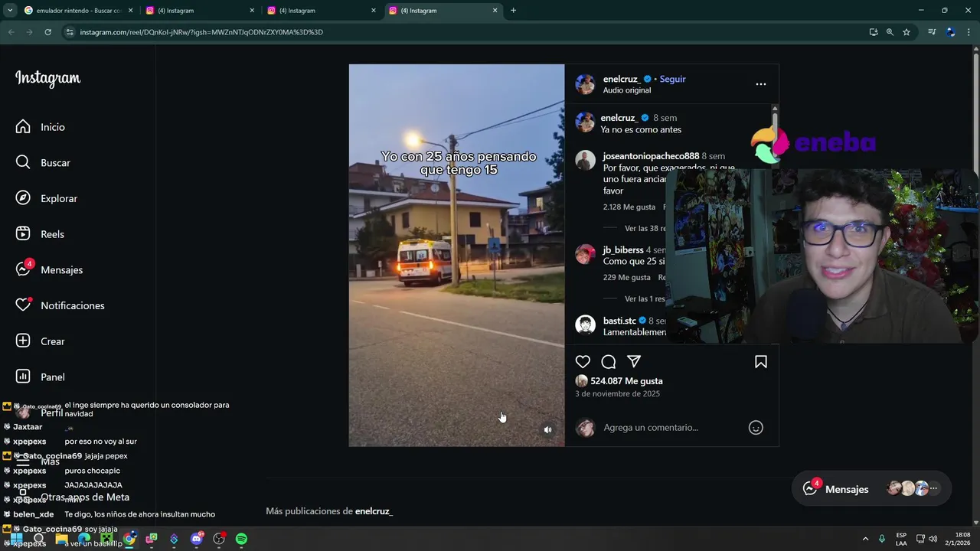
Task: Click the URL address bar
Action: coord(459,32)
